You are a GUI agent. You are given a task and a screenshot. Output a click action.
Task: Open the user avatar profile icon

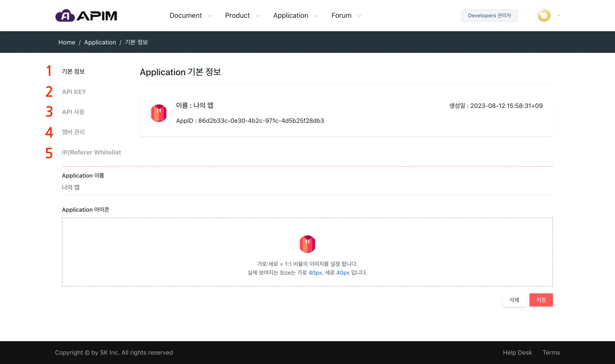pyautogui.click(x=544, y=16)
